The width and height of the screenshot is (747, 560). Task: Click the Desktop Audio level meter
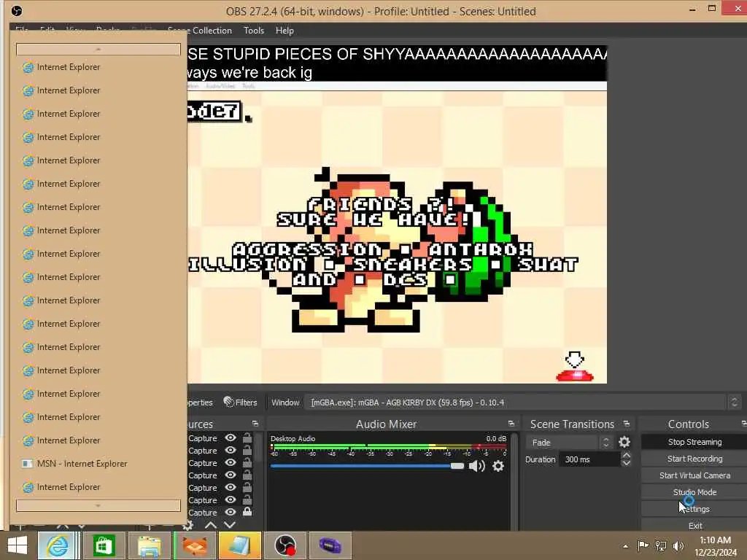point(389,447)
